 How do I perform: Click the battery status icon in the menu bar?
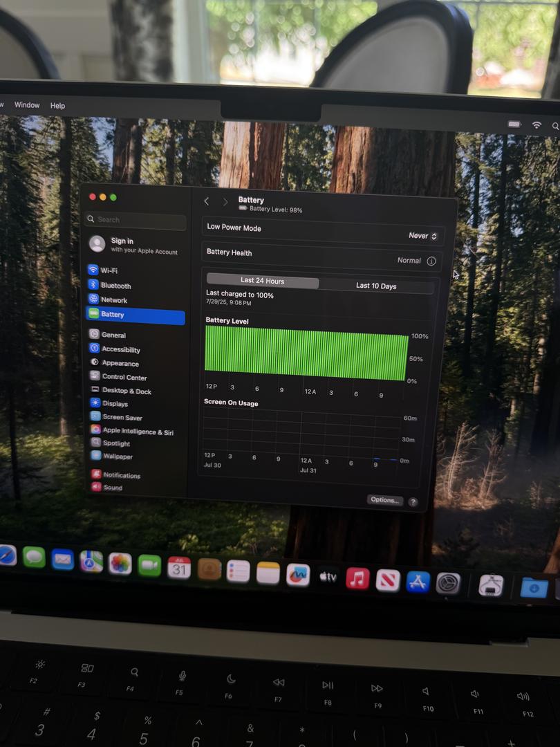[514, 124]
